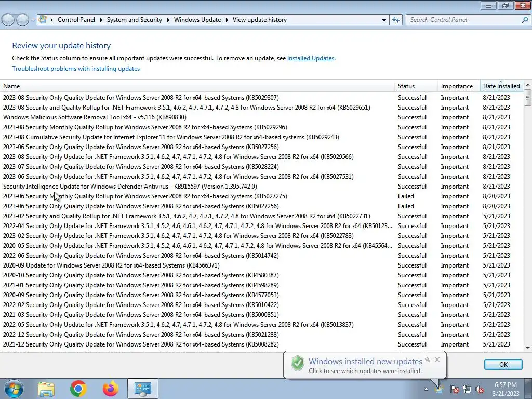Sort by the Date Installed column header
This screenshot has height=399, width=532.
[501, 86]
